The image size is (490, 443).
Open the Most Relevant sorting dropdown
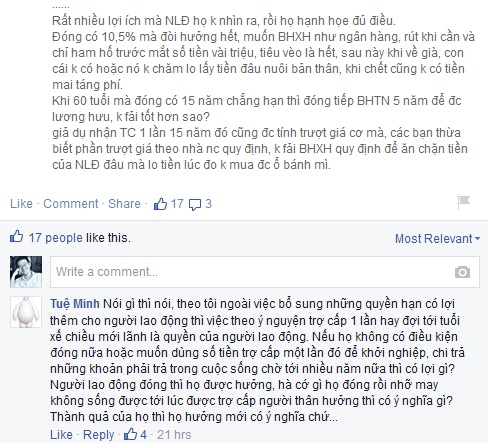tap(437, 239)
